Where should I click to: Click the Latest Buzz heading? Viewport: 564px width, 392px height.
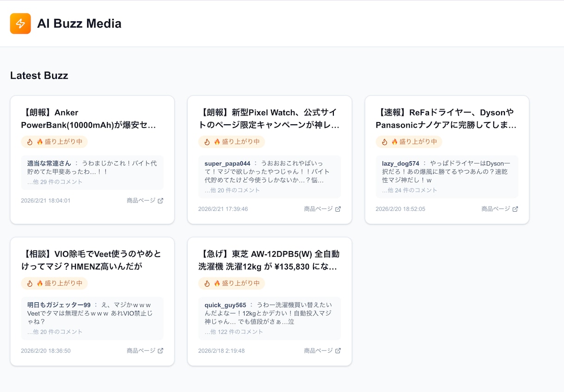coord(39,76)
